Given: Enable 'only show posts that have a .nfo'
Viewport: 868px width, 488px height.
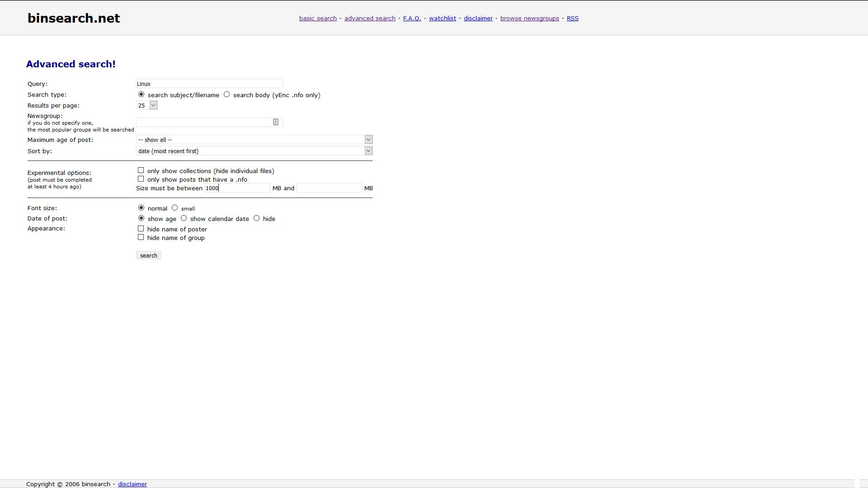Looking at the screenshot, I should [141, 178].
